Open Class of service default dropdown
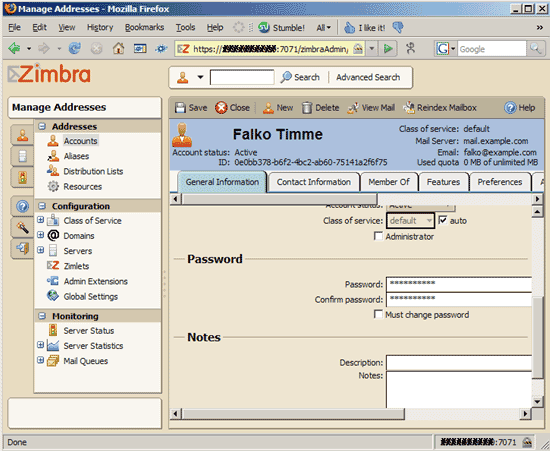The image size is (550, 451). (410, 221)
